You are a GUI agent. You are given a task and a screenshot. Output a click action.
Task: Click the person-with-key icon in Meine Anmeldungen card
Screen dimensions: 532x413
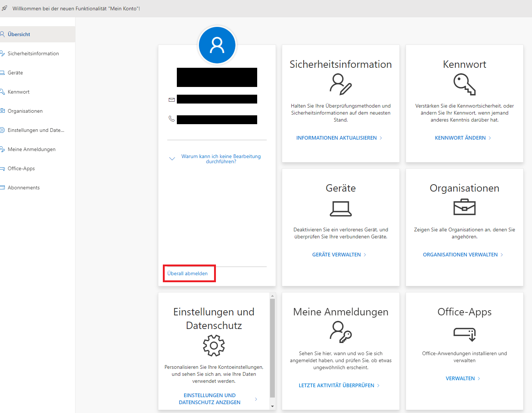pyautogui.click(x=341, y=332)
